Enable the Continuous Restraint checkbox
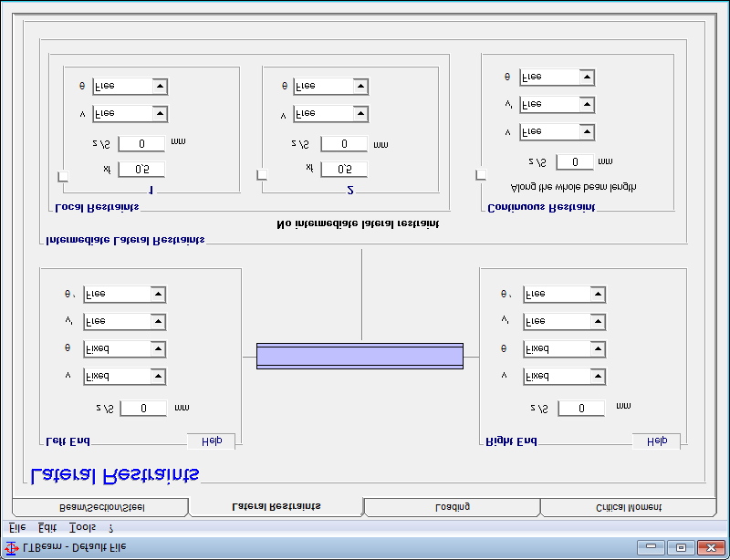 481,174
